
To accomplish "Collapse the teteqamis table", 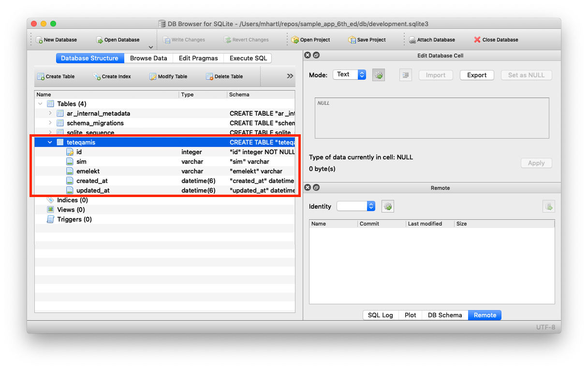I will pyautogui.click(x=50, y=142).
